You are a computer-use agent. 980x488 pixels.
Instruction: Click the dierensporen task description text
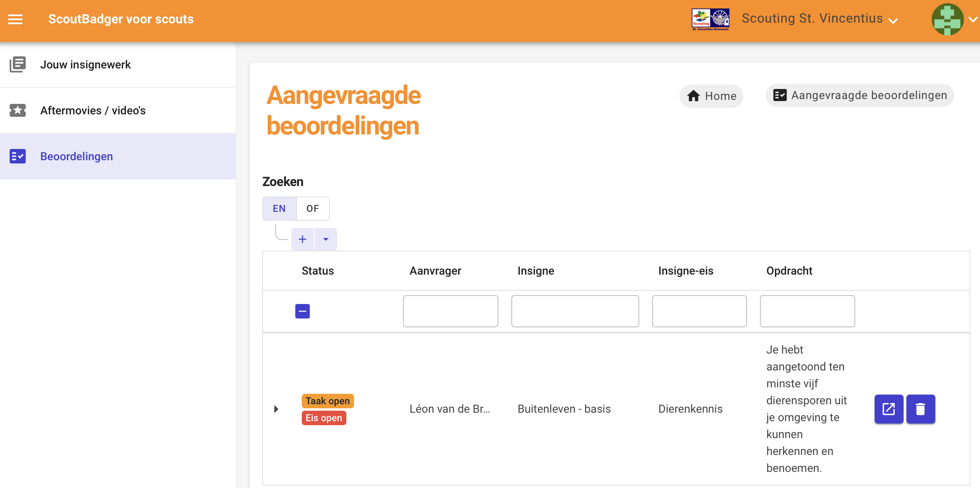click(807, 409)
